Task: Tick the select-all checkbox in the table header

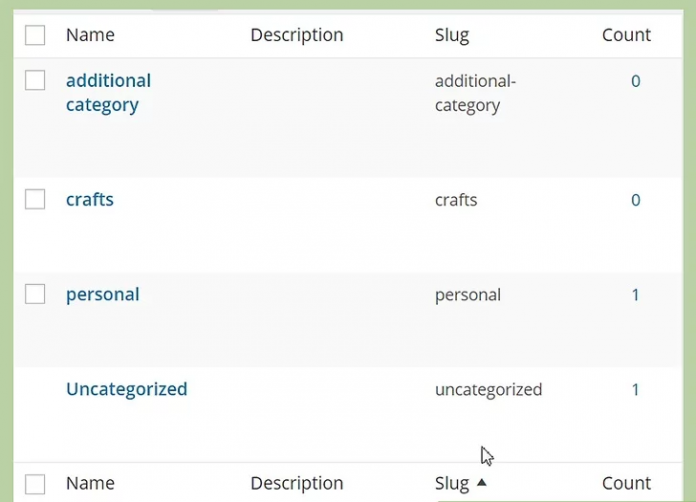Action: tap(35, 35)
